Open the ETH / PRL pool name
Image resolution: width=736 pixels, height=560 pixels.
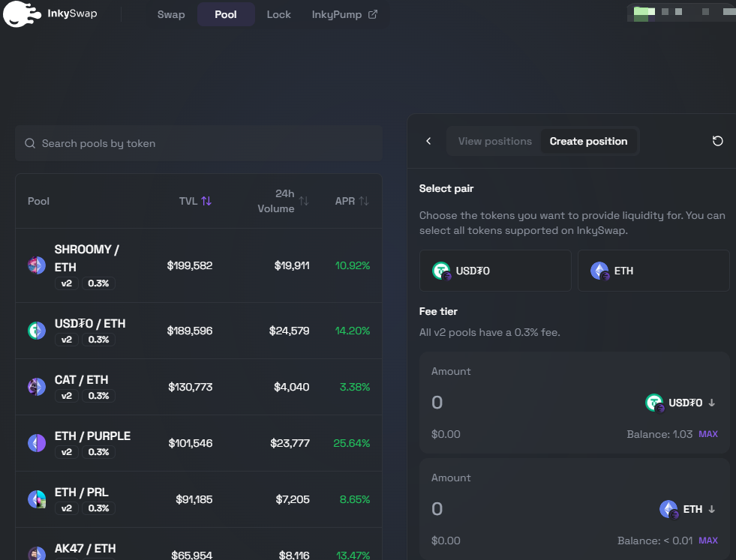pyautogui.click(x=81, y=493)
